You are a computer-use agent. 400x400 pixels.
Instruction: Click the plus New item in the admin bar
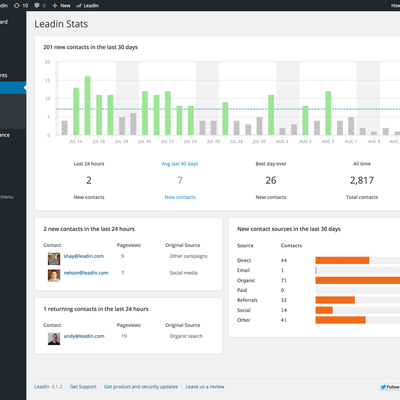pyautogui.click(x=61, y=5)
